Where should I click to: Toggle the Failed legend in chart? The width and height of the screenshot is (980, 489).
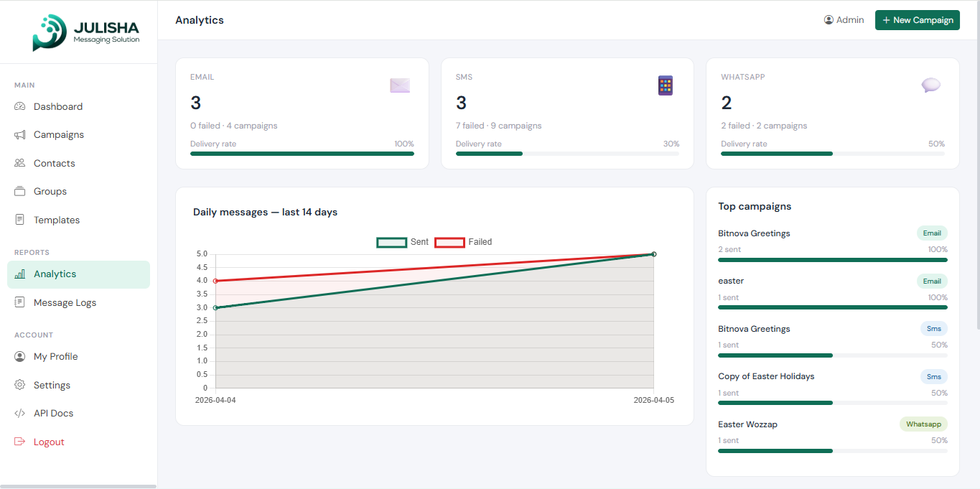pos(463,242)
